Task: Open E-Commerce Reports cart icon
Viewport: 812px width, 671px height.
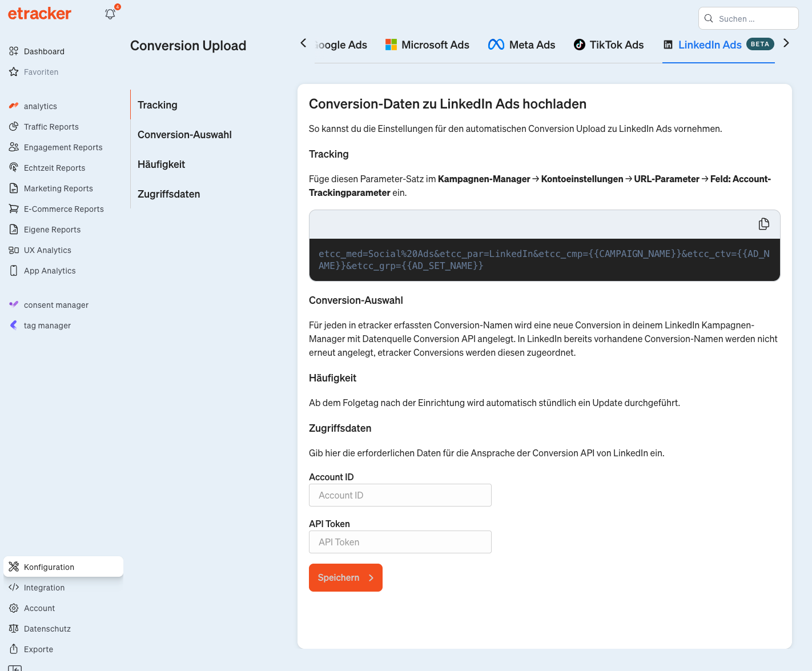Action: tap(14, 209)
